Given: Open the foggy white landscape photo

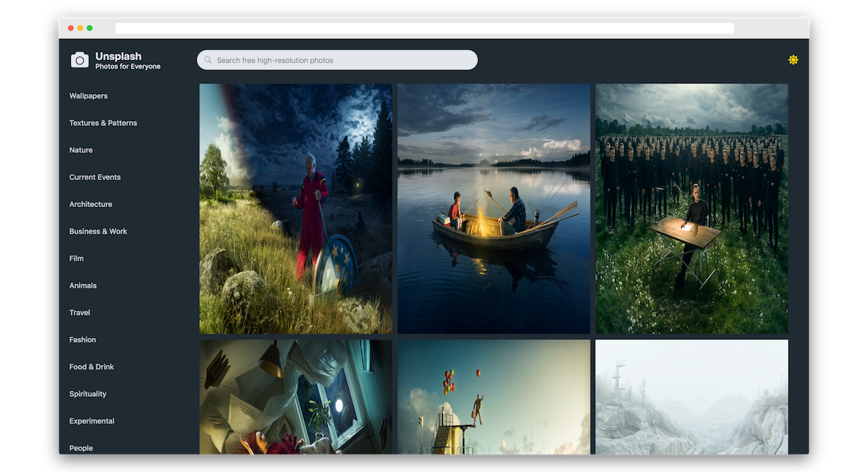Looking at the screenshot, I should click(x=692, y=397).
